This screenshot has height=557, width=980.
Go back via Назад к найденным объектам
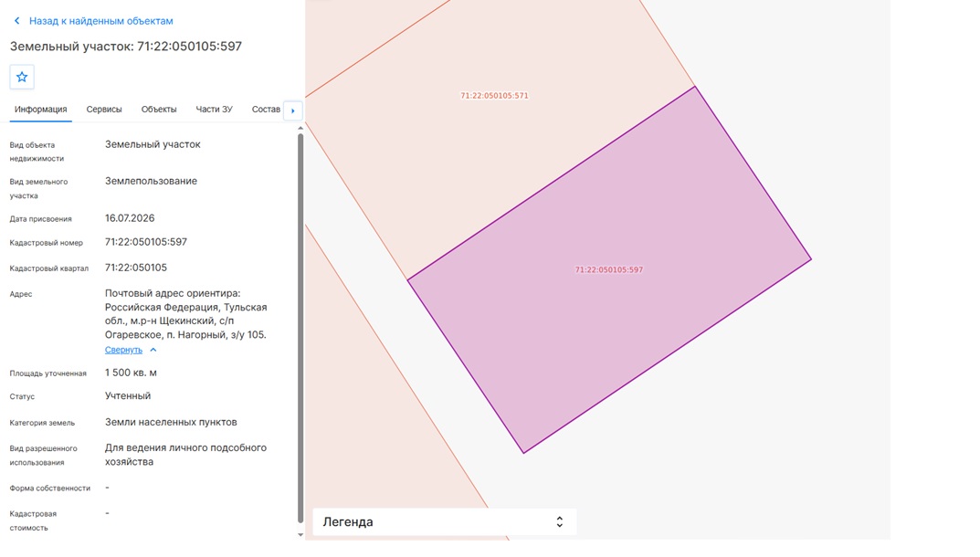coord(101,21)
